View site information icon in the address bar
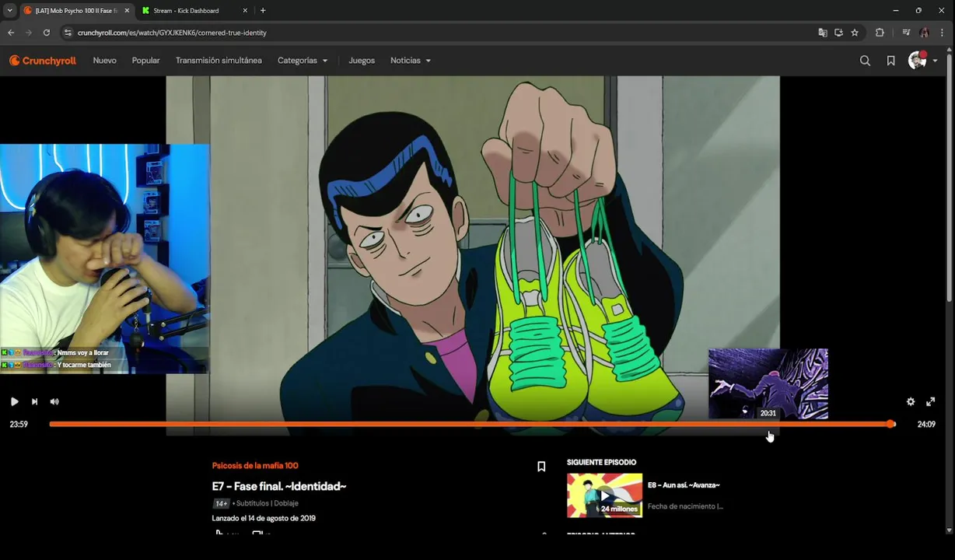The height and width of the screenshot is (560, 955). [x=68, y=33]
